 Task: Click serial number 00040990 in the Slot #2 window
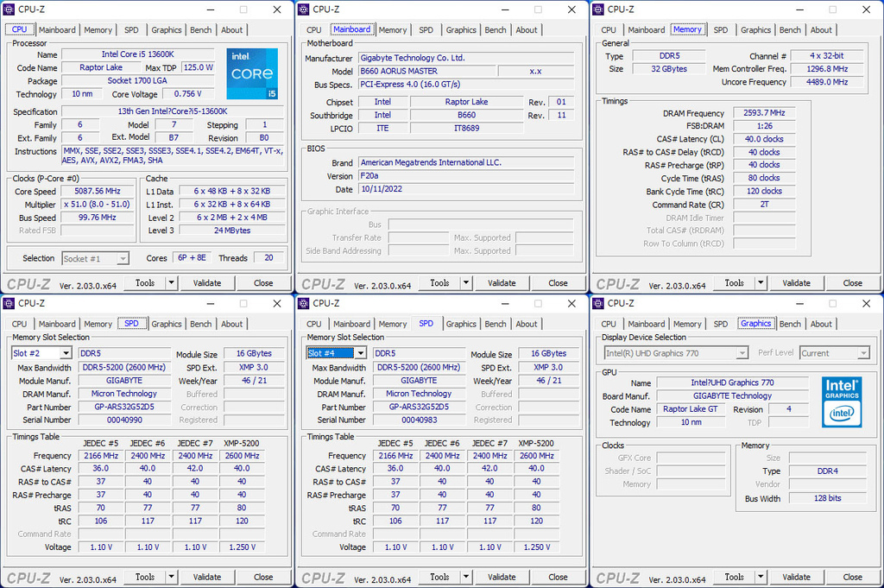click(x=124, y=420)
